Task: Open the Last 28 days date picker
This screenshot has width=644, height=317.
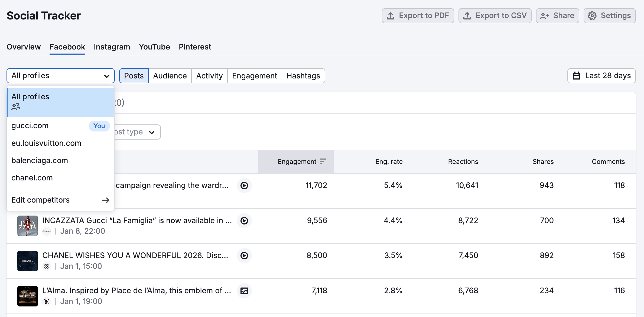Action: pyautogui.click(x=601, y=76)
